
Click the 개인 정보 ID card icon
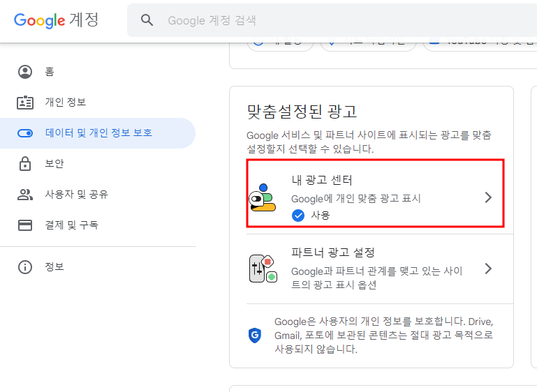[x=25, y=103]
